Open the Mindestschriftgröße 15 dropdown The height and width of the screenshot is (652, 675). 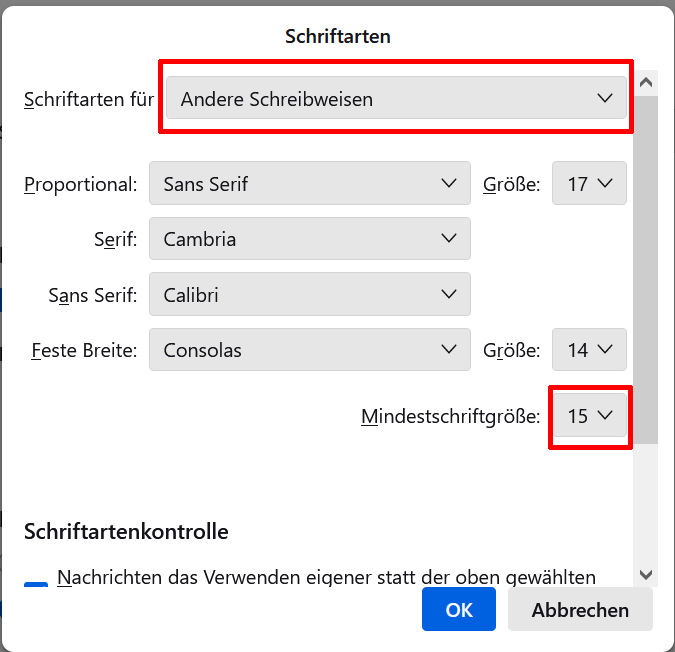[x=590, y=417]
